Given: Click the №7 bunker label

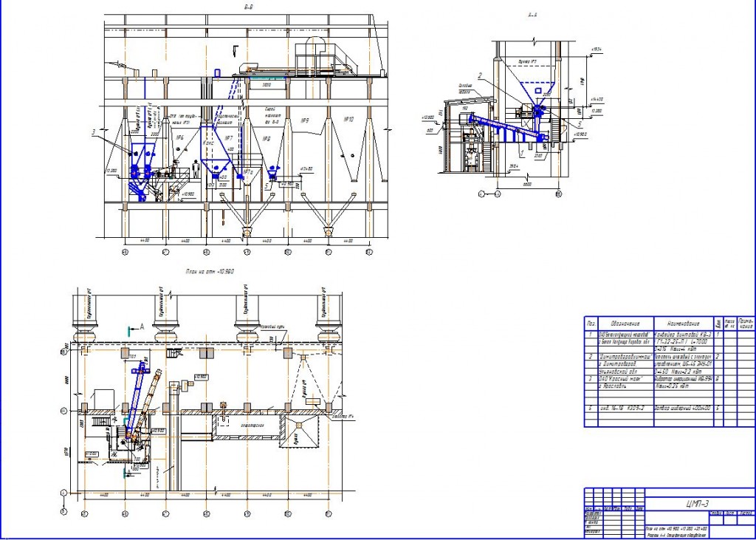Looking at the screenshot, I should [x=229, y=138].
